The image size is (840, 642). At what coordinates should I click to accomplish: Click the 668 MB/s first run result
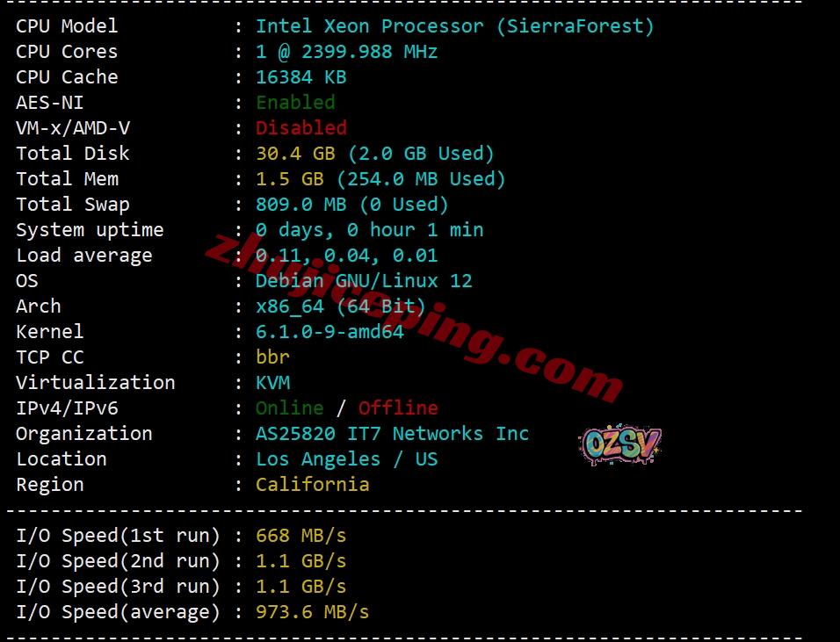(x=301, y=536)
